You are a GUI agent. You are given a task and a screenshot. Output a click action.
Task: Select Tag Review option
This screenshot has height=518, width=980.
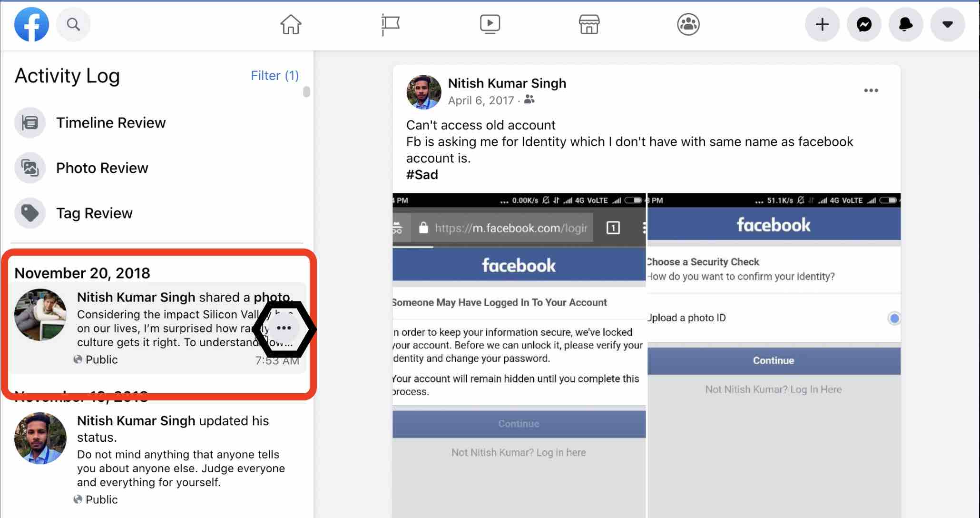94,213
